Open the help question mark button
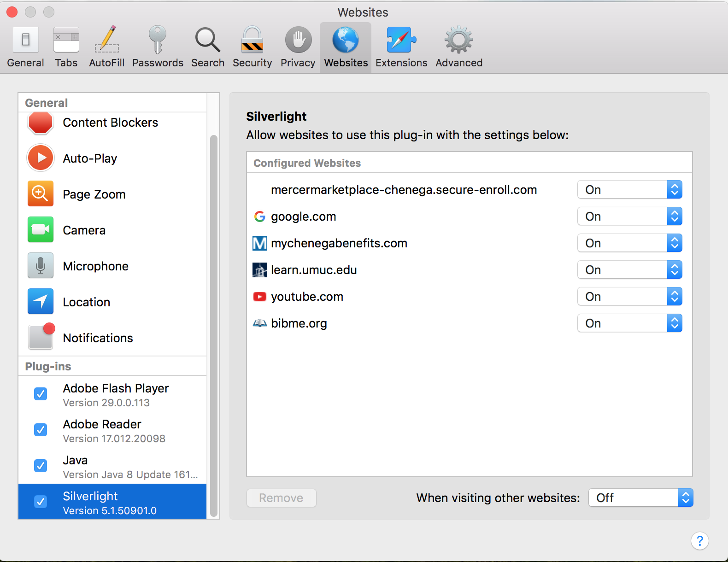Screen dimensions: 728x562 click(x=699, y=541)
